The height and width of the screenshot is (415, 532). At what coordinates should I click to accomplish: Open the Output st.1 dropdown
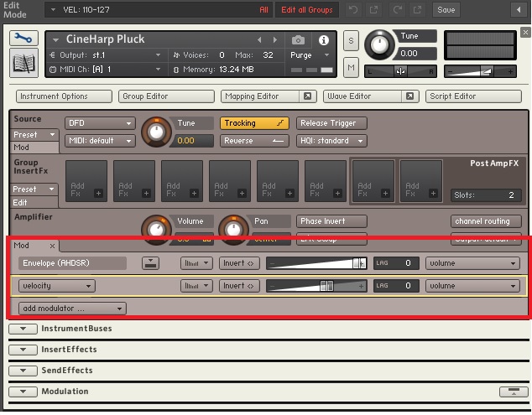click(106, 55)
